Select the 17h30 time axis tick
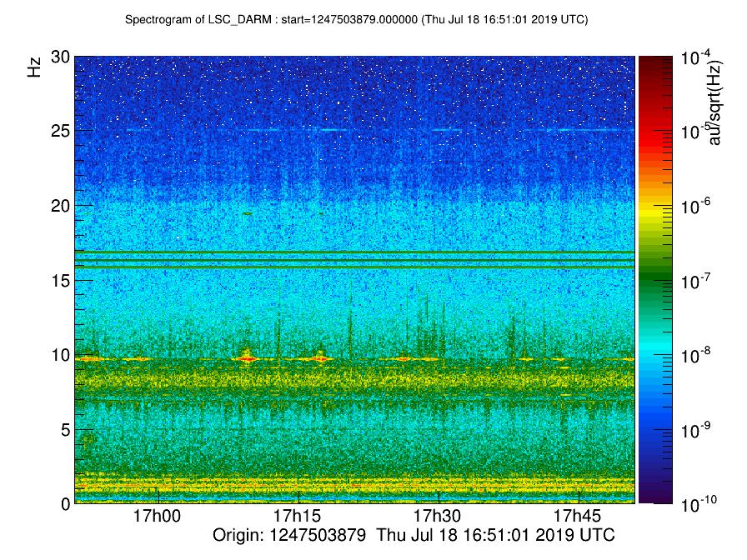747x560 pixels. point(437,517)
